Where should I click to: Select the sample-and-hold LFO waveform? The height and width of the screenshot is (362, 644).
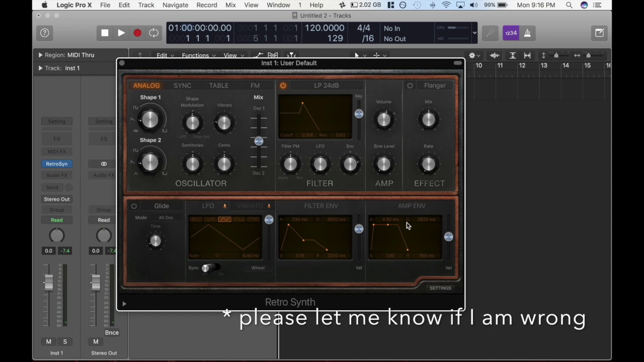pyautogui.click(x=253, y=219)
